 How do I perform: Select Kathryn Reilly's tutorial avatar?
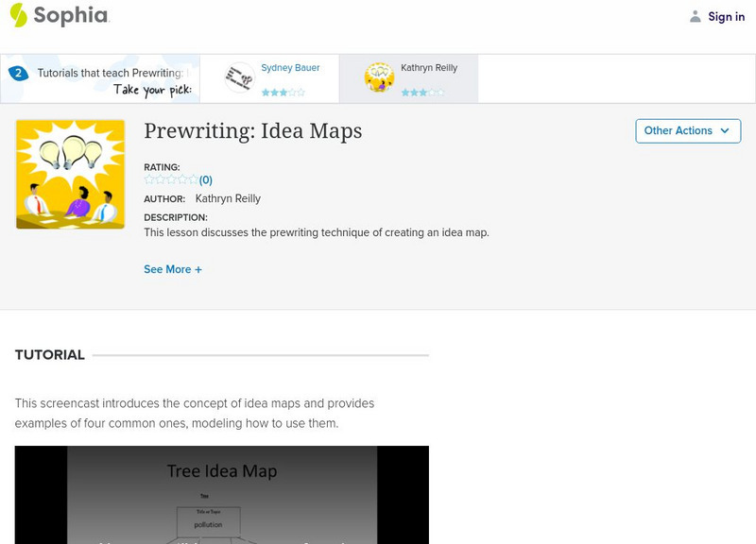[379, 77]
